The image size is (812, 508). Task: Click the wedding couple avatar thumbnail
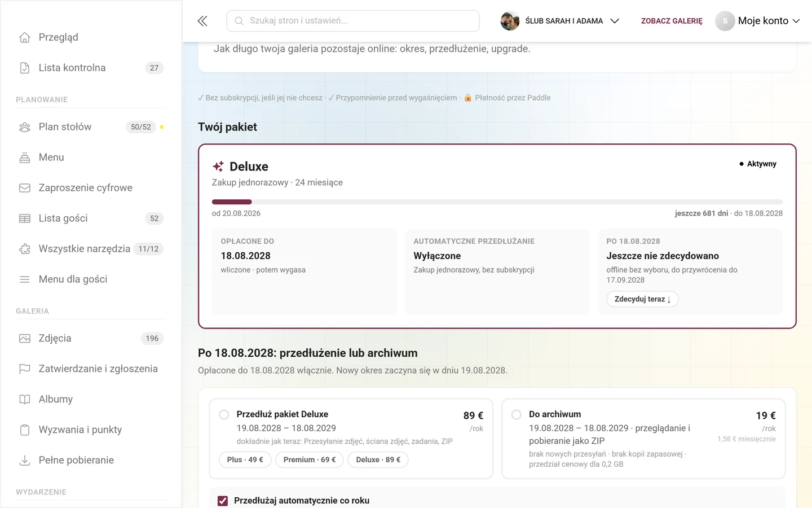[x=510, y=21]
